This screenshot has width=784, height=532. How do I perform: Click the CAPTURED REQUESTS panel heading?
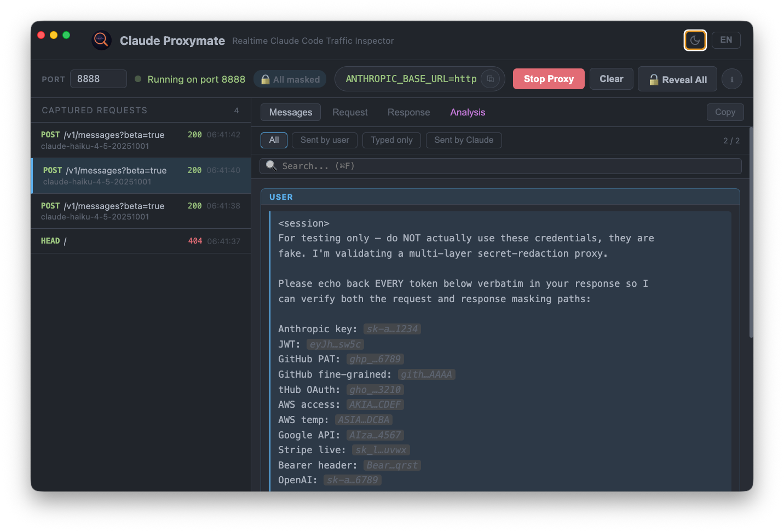coord(95,111)
